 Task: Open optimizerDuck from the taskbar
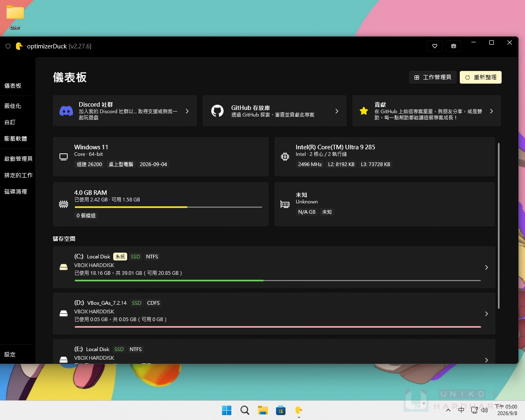(x=299, y=410)
